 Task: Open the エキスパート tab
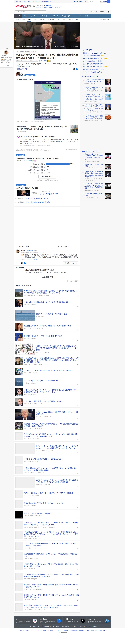43,16
